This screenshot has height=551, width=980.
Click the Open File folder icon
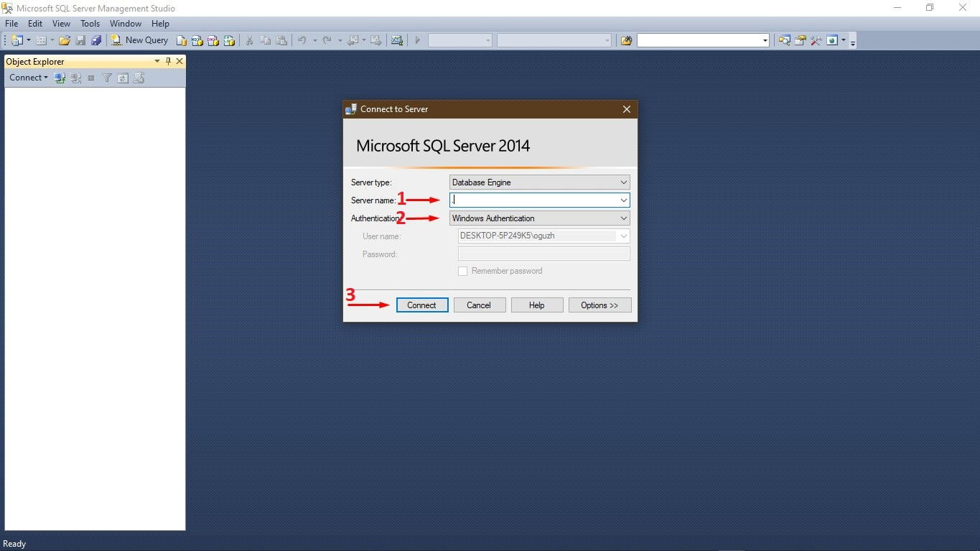pos(65,40)
